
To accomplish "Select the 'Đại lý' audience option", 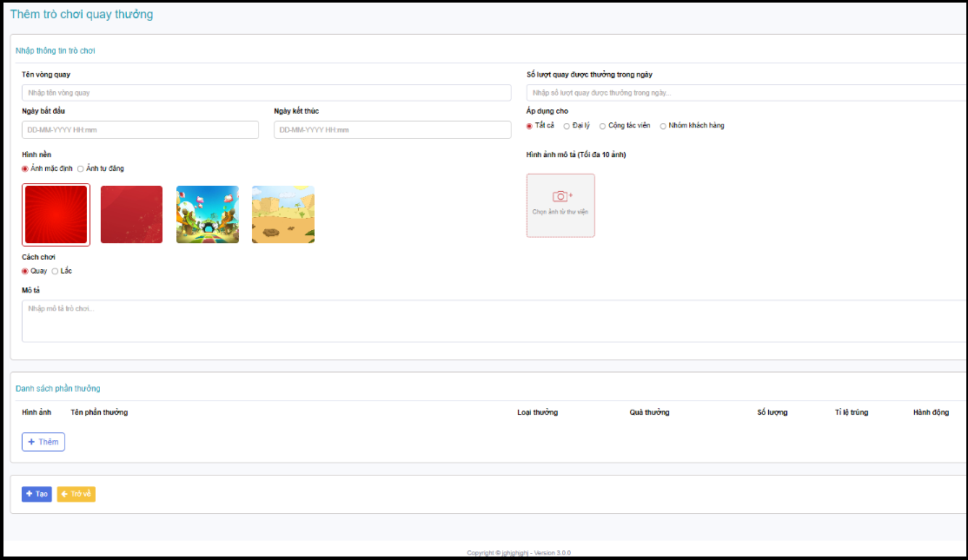I will click(567, 126).
